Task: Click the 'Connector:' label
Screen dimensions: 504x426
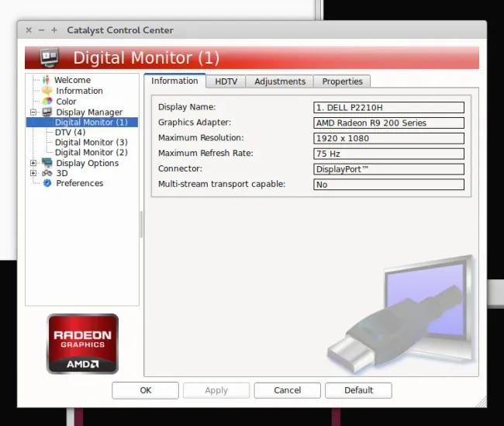Action: [x=180, y=168]
